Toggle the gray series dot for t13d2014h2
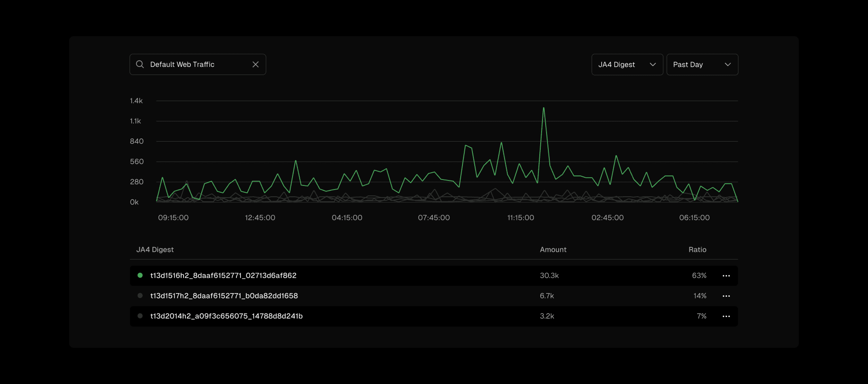 [x=140, y=316]
